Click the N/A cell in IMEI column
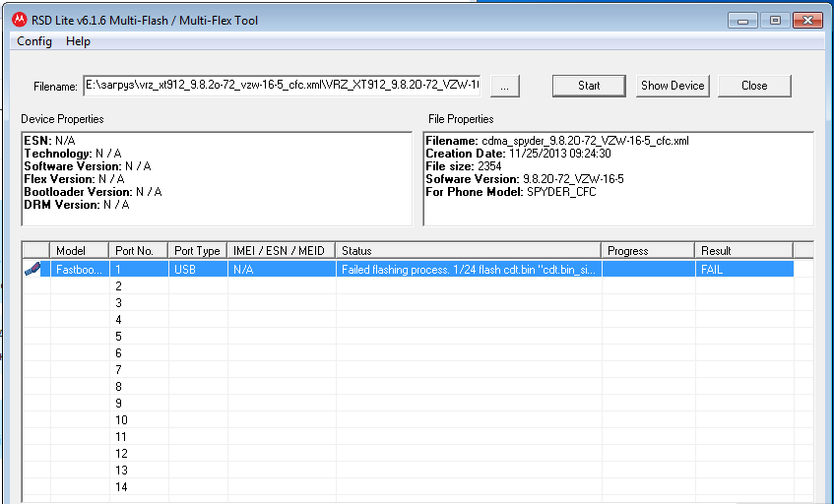834x504 pixels. click(x=282, y=270)
